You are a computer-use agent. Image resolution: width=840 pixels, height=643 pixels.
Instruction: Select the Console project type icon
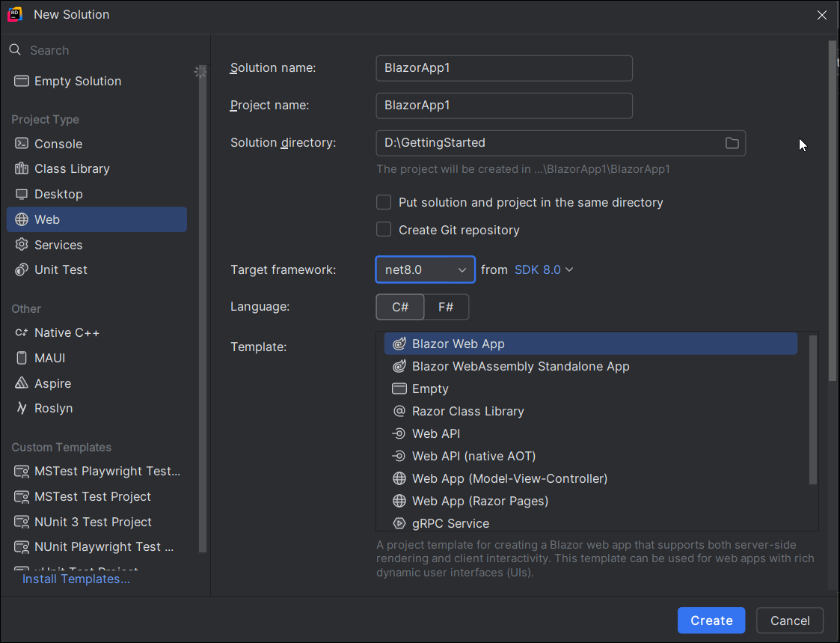(x=22, y=144)
